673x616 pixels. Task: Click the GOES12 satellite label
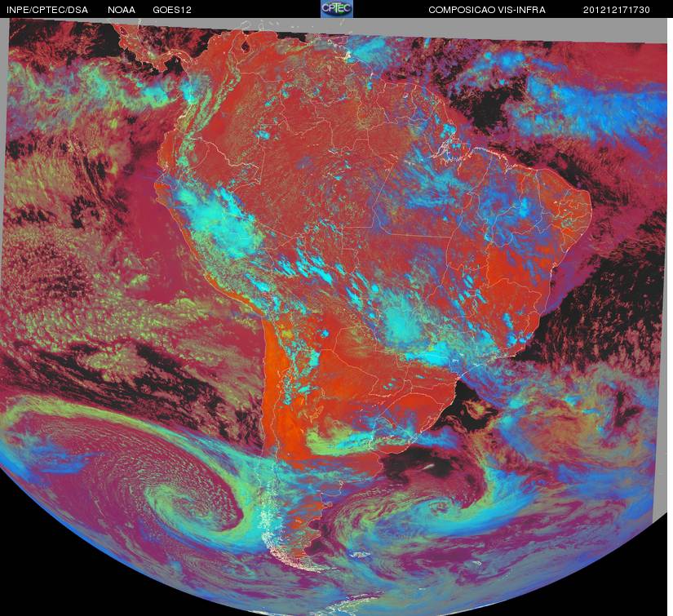[x=172, y=10]
